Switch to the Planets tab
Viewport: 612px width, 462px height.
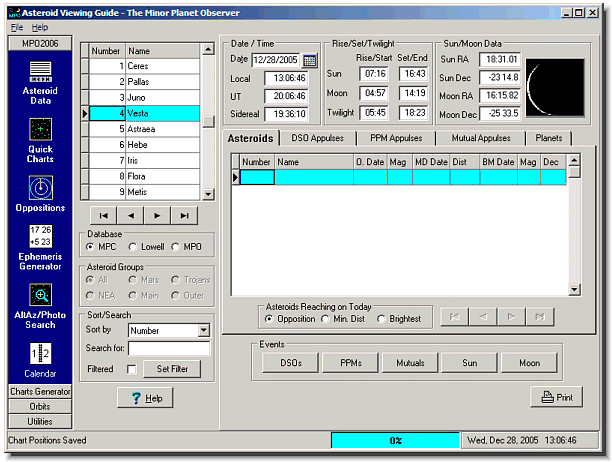pyautogui.click(x=549, y=138)
